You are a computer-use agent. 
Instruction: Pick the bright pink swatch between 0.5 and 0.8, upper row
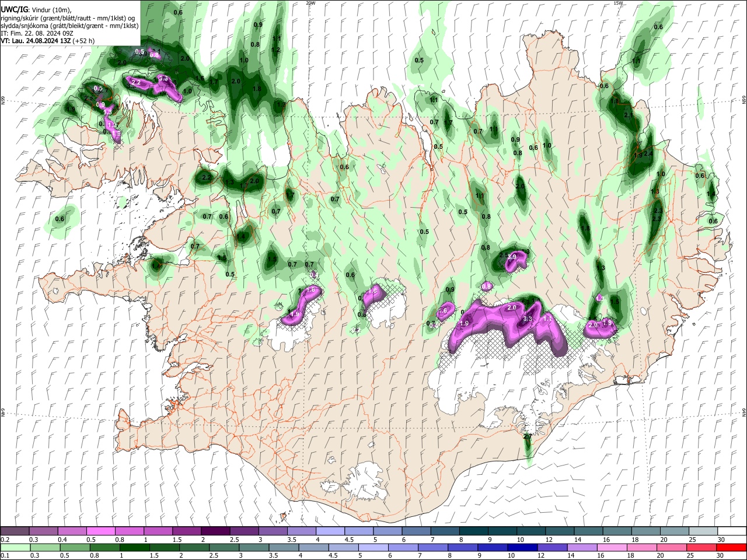pyautogui.click(x=100, y=531)
